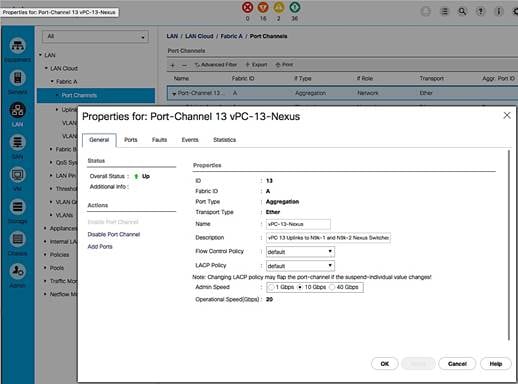Click the Cancel button

(457, 364)
